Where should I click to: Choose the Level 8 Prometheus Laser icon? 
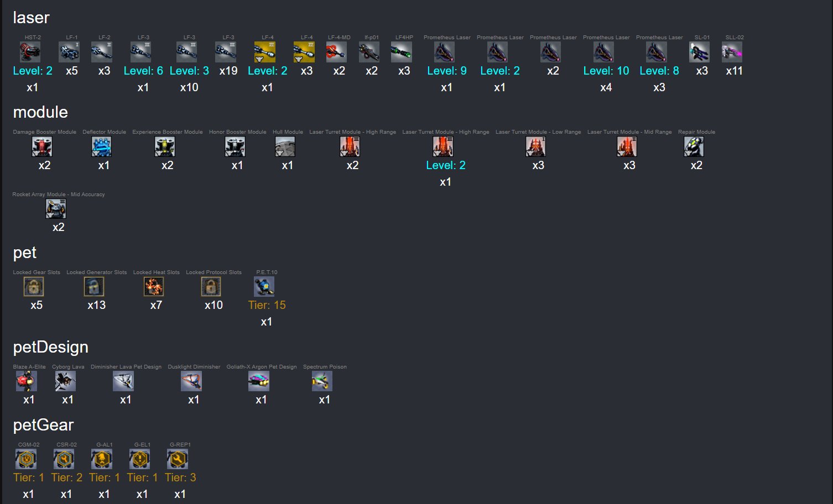tap(657, 52)
